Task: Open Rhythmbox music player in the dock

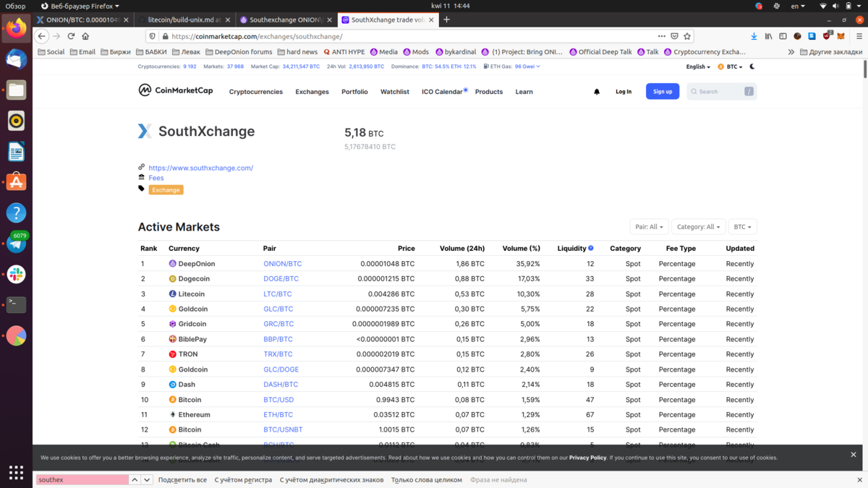Action: (x=16, y=121)
